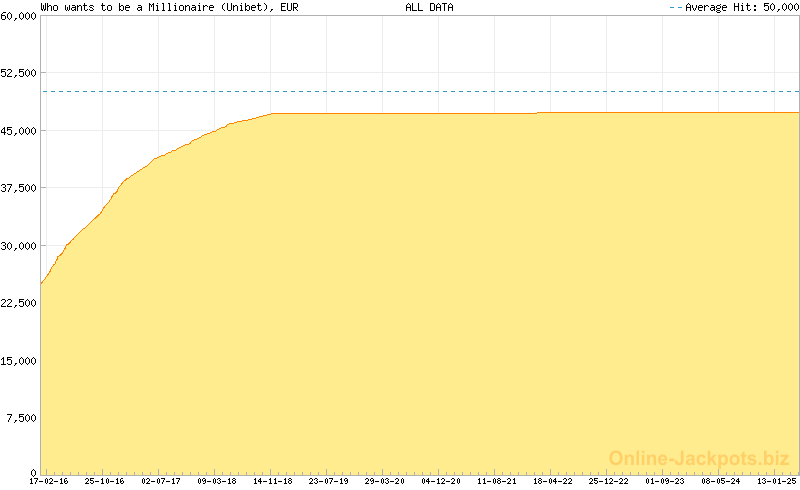Pick the 14-11-18 date on the timeline
Viewport: 800px width, 490px height.
coord(272,481)
